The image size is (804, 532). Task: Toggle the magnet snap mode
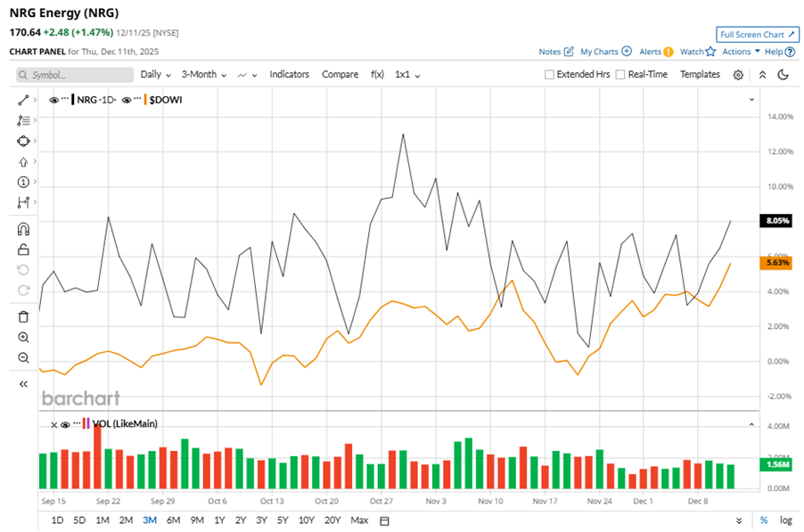(23, 229)
